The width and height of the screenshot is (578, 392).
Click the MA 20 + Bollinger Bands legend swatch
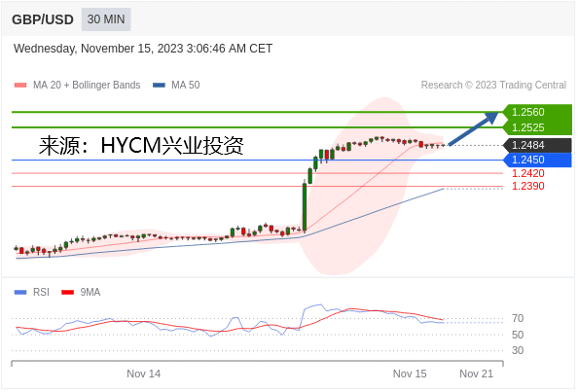click(20, 85)
